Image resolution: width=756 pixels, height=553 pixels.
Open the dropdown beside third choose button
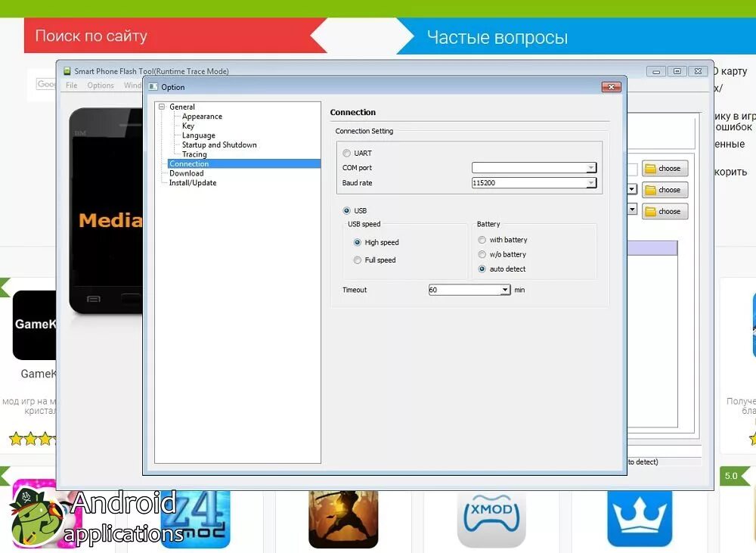pos(631,210)
